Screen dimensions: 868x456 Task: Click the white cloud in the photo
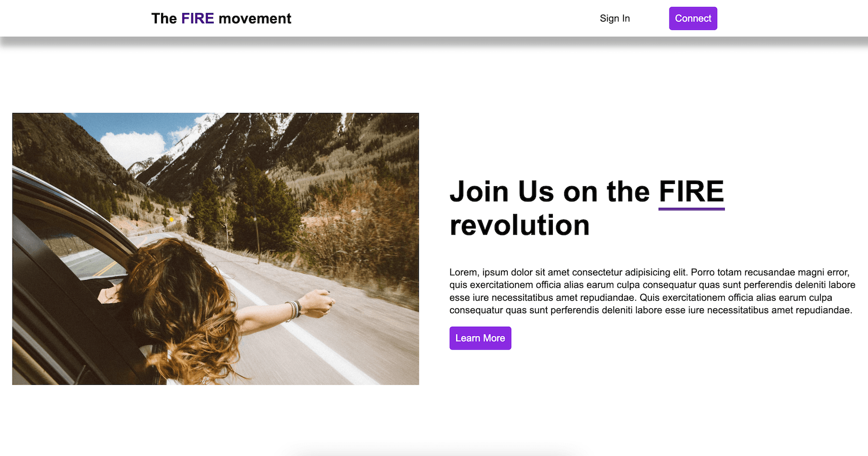(x=132, y=147)
